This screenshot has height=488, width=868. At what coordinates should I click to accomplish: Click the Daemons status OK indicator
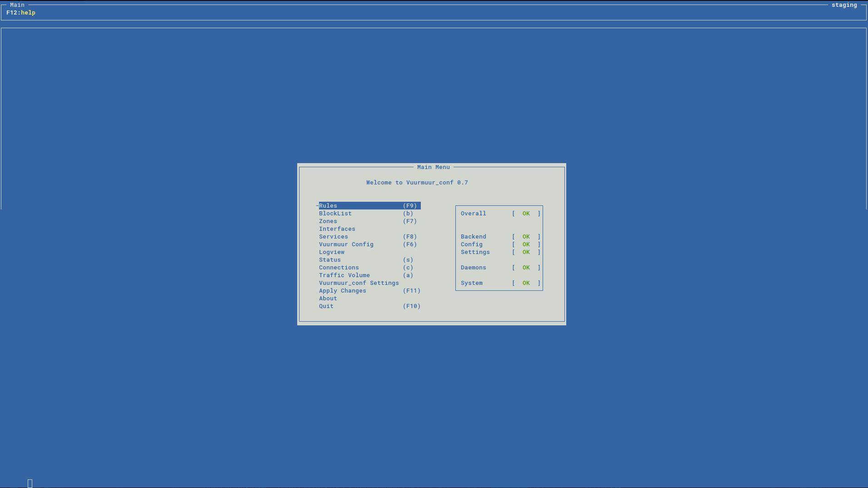click(x=526, y=268)
